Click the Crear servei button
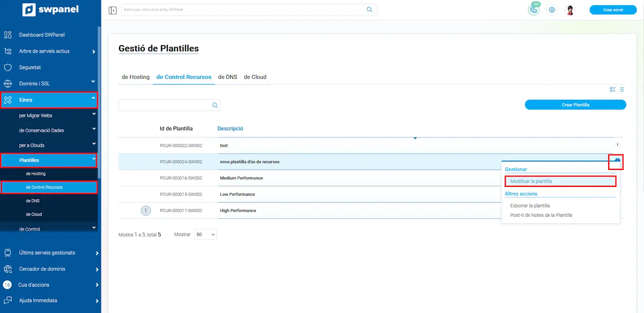The height and width of the screenshot is (313, 644). pyautogui.click(x=613, y=10)
